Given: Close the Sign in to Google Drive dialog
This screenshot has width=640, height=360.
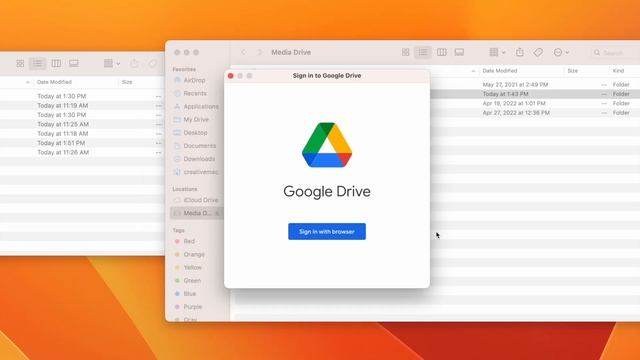Looking at the screenshot, I should click(231, 76).
